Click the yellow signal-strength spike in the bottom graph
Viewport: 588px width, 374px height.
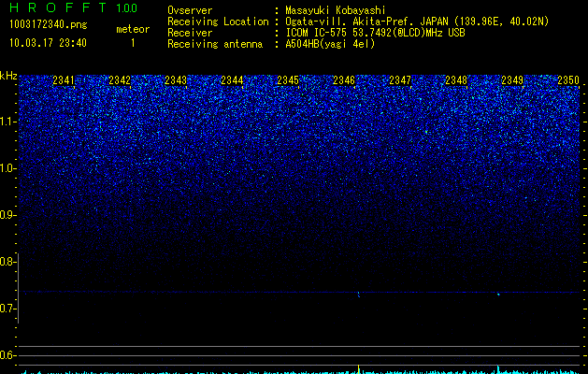(x=358, y=368)
